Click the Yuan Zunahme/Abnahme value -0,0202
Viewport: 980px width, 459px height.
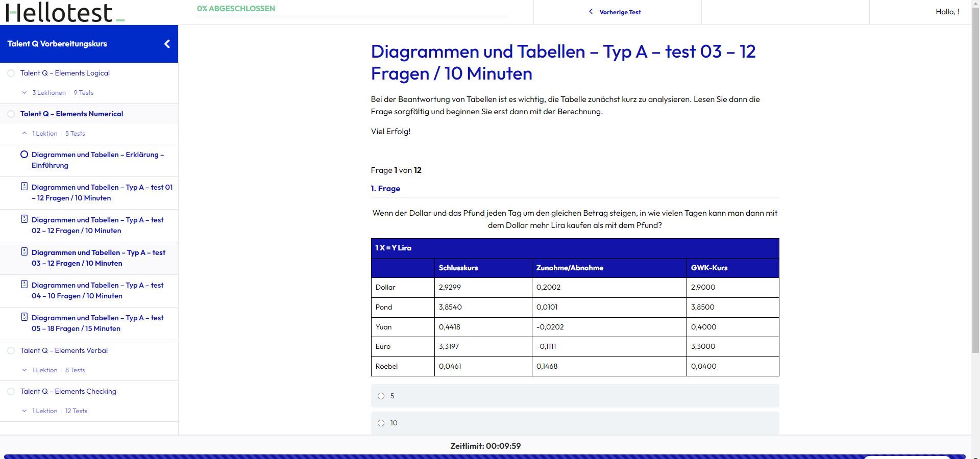click(x=550, y=327)
